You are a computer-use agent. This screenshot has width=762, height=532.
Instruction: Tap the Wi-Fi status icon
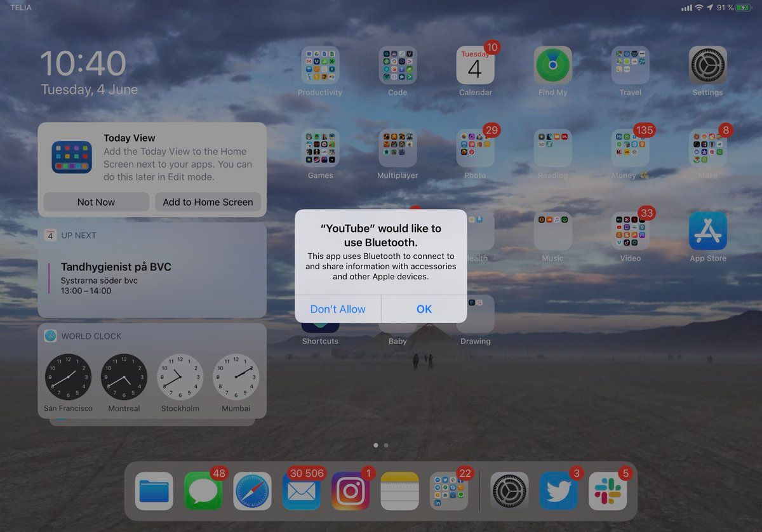click(699, 8)
